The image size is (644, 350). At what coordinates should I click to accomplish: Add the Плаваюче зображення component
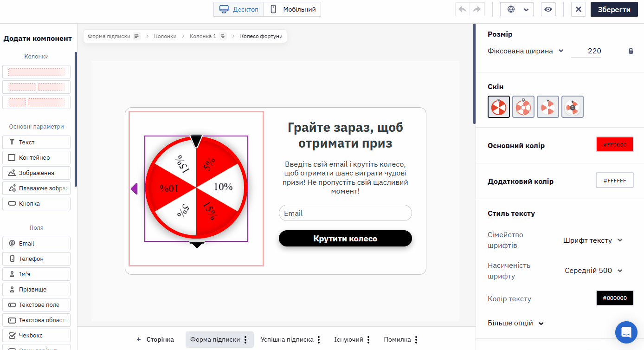(37, 188)
